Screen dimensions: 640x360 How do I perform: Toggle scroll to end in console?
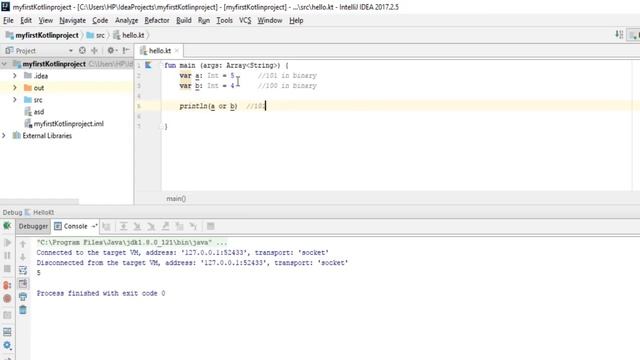(23, 283)
